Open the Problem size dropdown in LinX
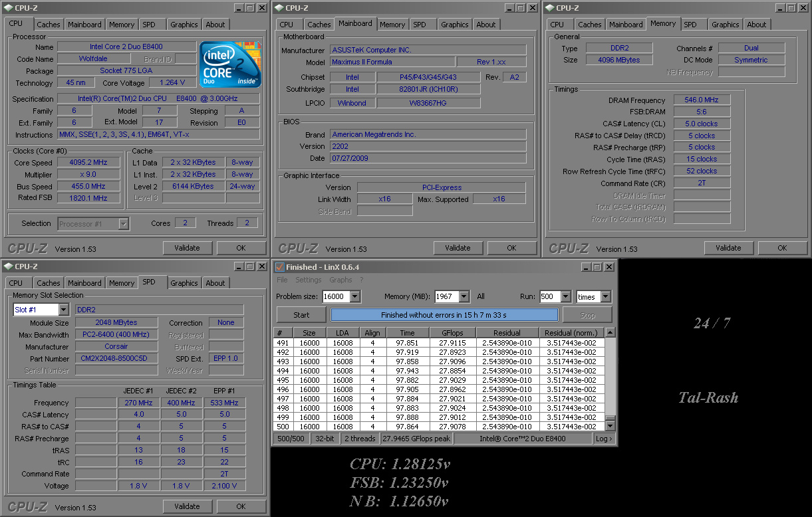 [x=354, y=297]
